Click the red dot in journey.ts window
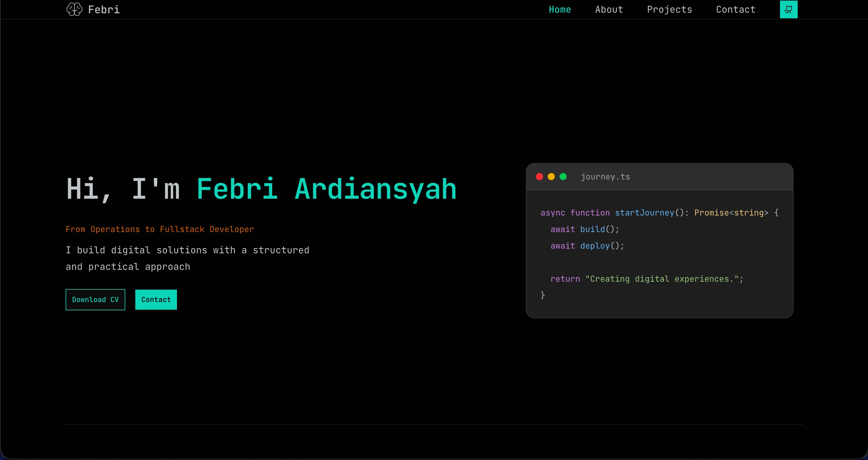Image resolution: width=868 pixels, height=460 pixels. tap(539, 177)
